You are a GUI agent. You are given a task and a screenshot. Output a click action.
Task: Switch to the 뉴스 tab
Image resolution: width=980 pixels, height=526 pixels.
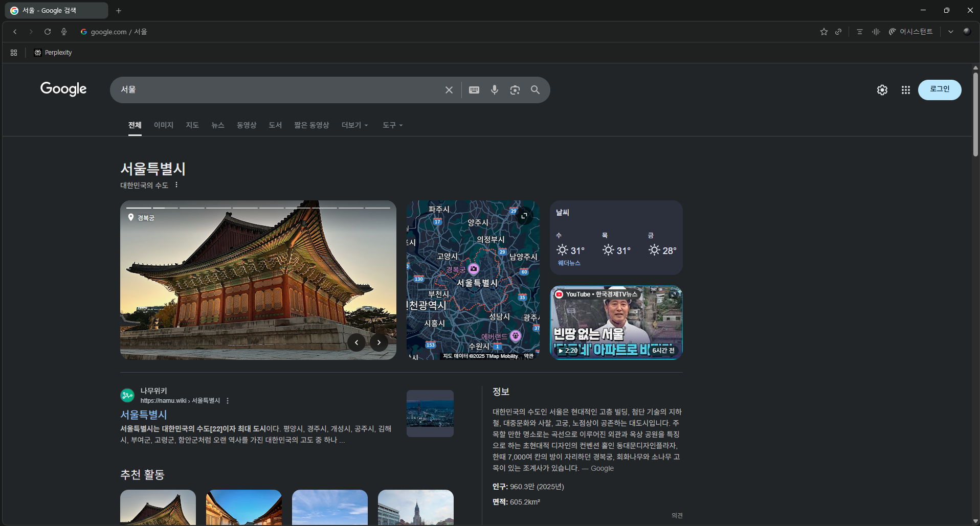pyautogui.click(x=218, y=125)
